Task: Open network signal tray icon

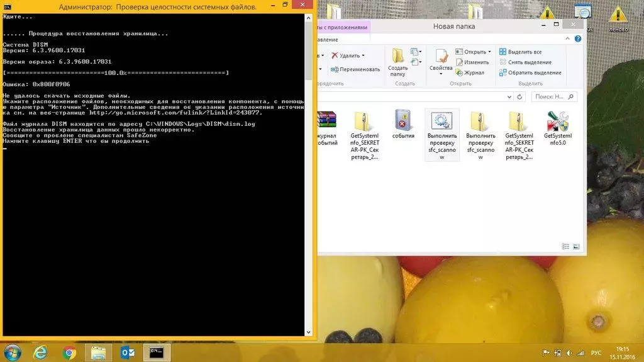Action: [x=580, y=353]
